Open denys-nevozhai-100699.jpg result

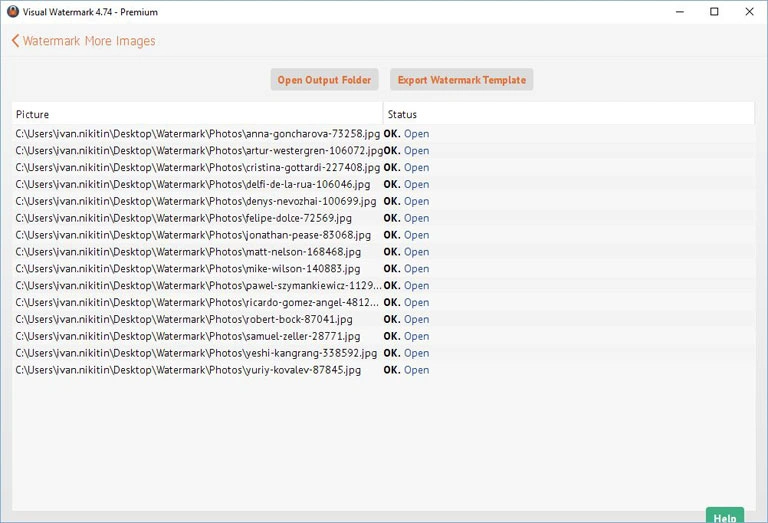[x=417, y=201]
